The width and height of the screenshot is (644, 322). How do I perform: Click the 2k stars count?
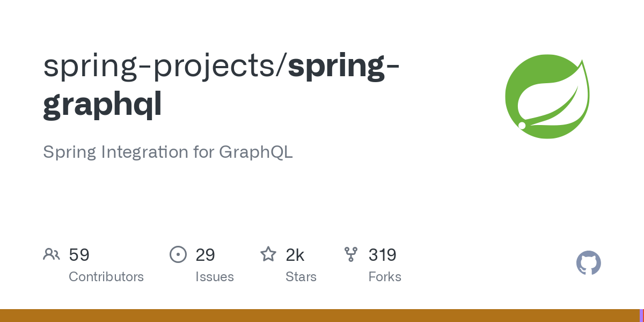tap(295, 255)
